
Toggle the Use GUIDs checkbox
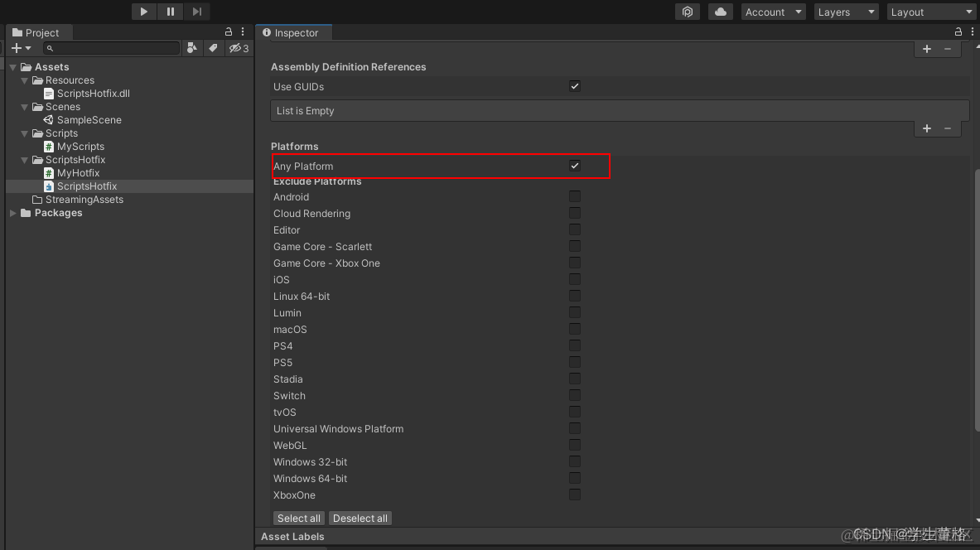click(575, 86)
